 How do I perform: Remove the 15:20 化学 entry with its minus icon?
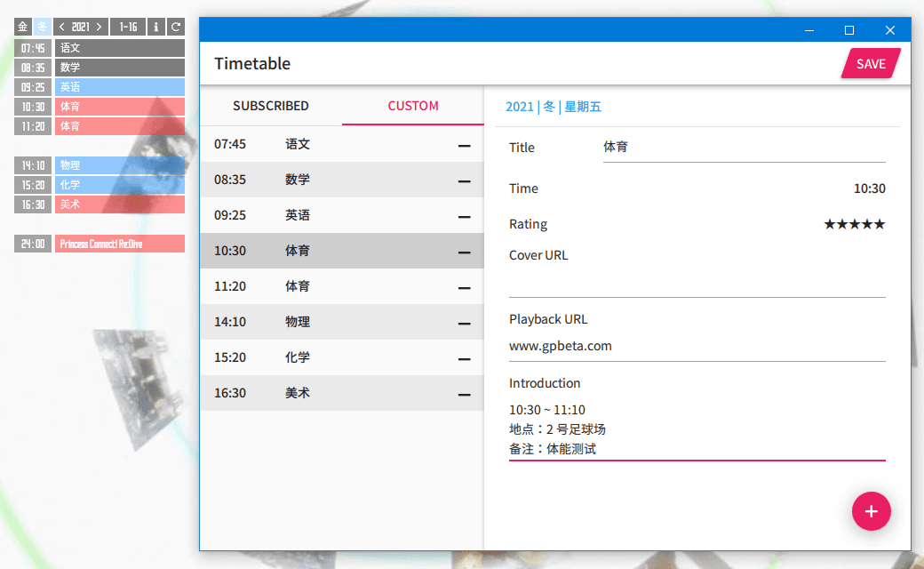click(x=465, y=358)
